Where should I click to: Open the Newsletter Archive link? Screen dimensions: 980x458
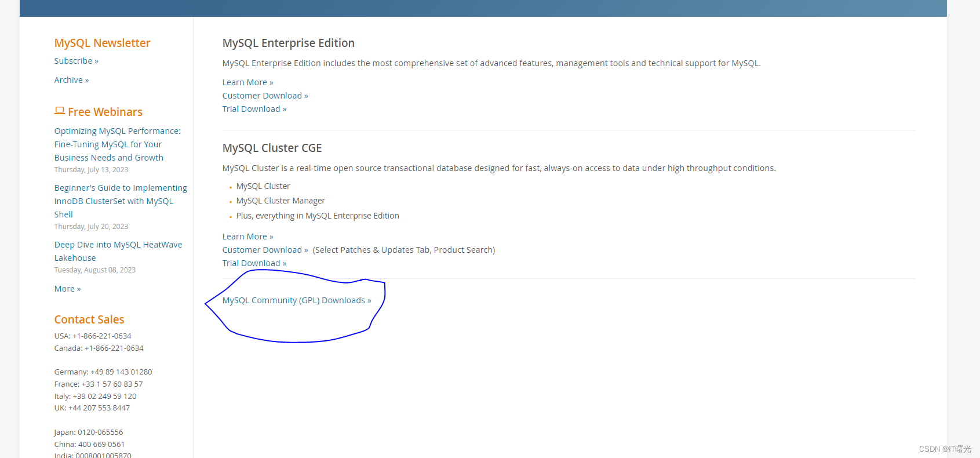[x=71, y=80]
